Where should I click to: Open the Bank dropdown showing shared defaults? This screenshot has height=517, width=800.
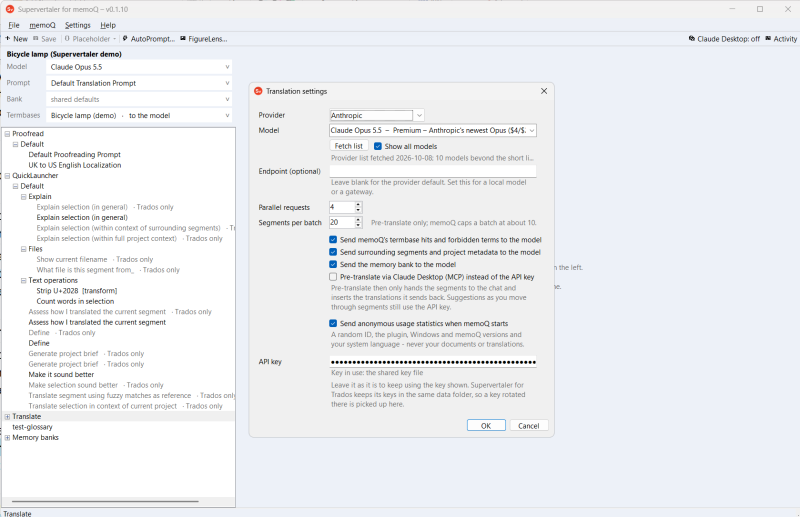click(139, 100)
